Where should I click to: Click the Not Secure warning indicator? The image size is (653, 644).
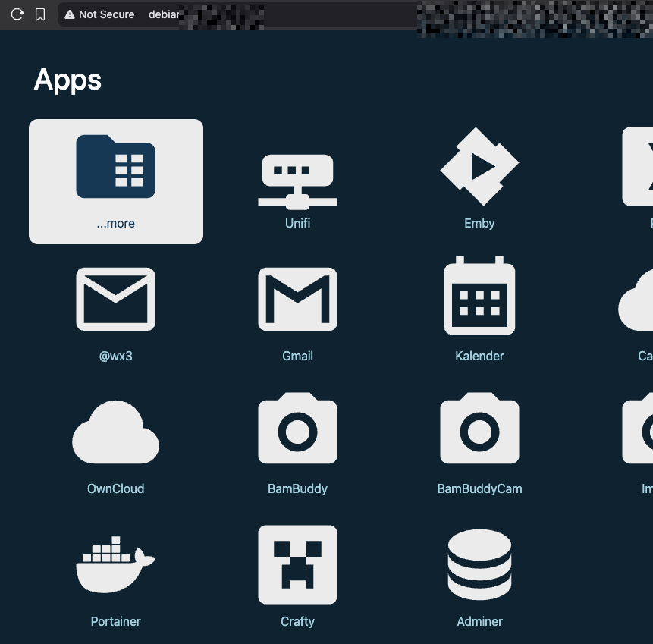click(99, 14)
